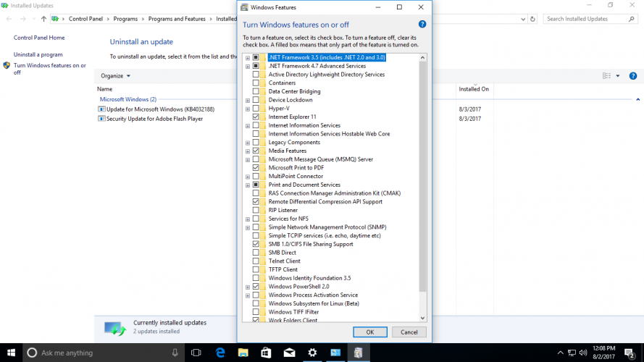Sort by Name column header

105,89
